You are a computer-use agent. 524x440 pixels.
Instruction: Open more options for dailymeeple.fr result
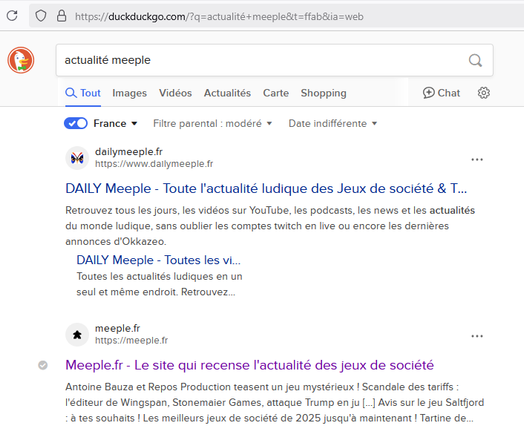[477, 159]
